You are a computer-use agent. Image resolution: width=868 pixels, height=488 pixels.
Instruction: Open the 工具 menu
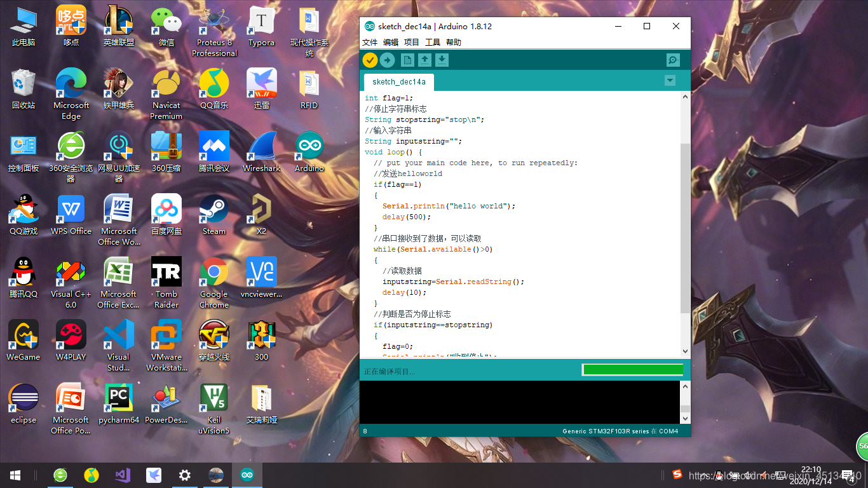click(433, 43)
